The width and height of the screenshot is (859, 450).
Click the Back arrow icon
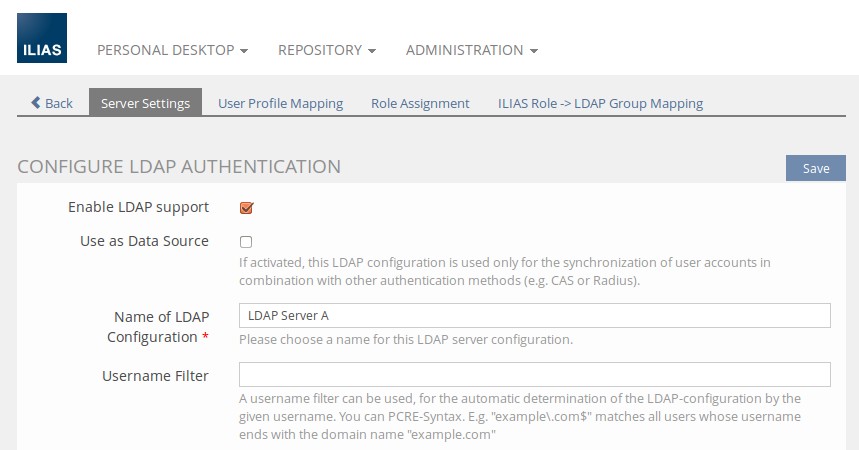36,103
